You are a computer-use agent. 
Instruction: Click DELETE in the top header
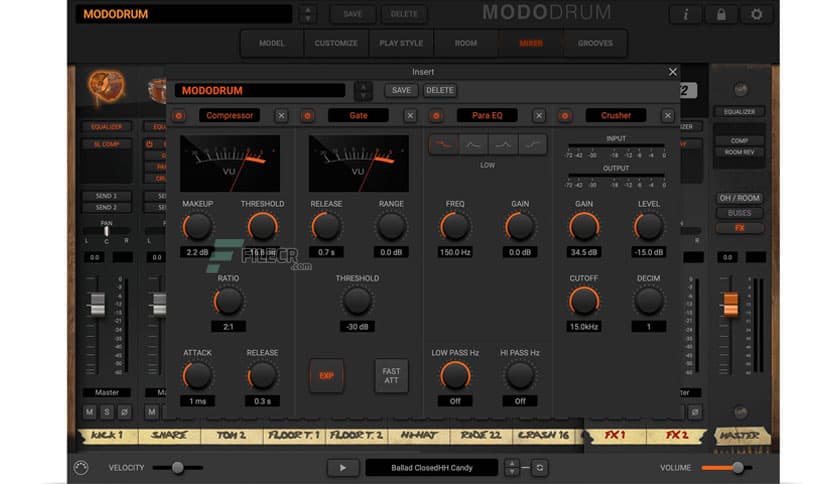(x=404, y=14)
